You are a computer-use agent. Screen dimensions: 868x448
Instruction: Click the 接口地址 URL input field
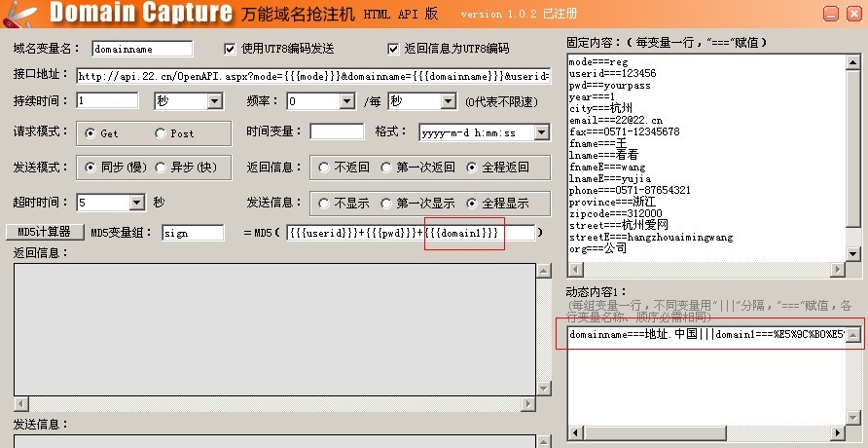[311, 75]
